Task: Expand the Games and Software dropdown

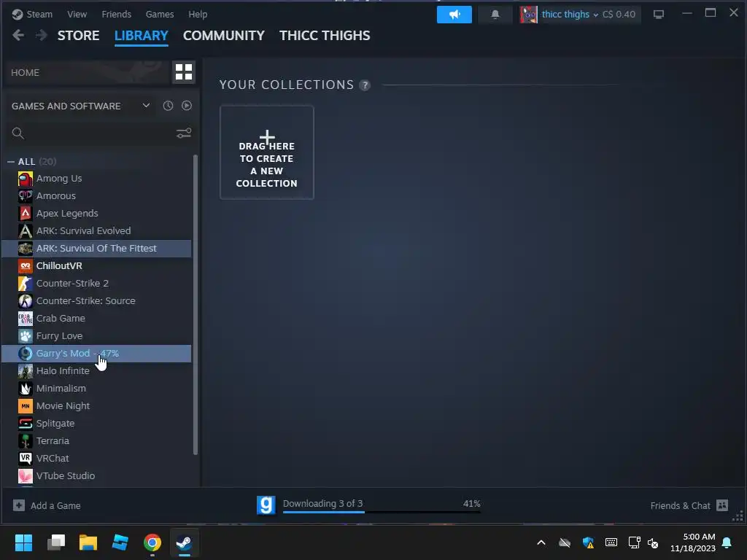Action: point(146,105)
